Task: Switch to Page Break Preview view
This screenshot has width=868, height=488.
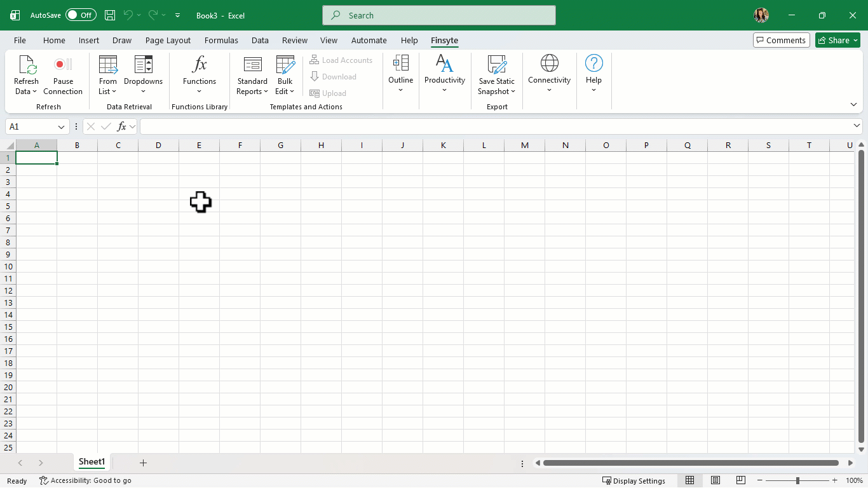Action: [x=740, y=480]
